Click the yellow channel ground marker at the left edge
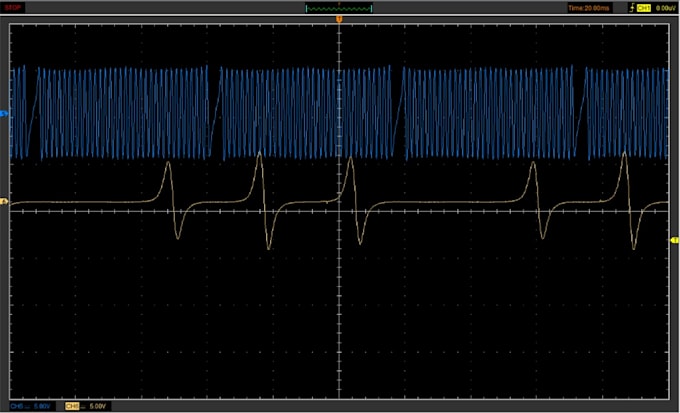Screen dimensions: 680x413 (x=5, y=202)
